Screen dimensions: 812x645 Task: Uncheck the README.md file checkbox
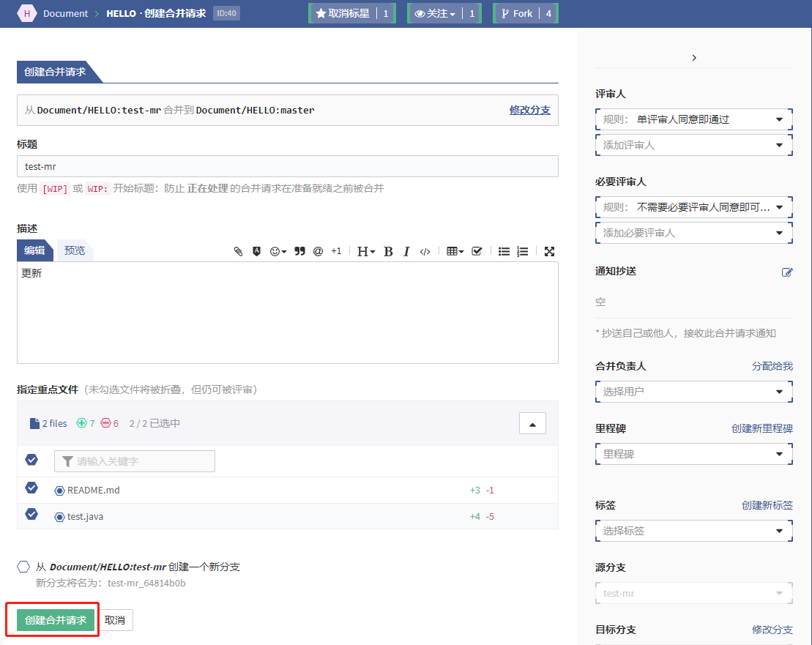pos(31,488)
